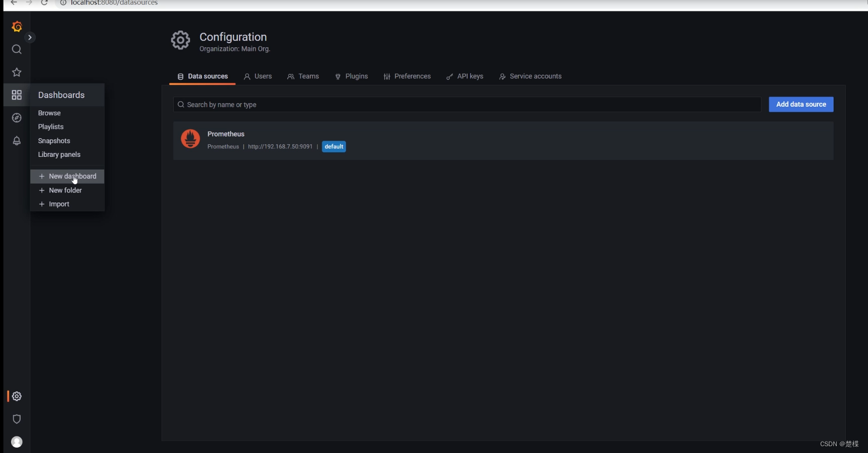Open the Alerting bell icon

tap(16, 140)
